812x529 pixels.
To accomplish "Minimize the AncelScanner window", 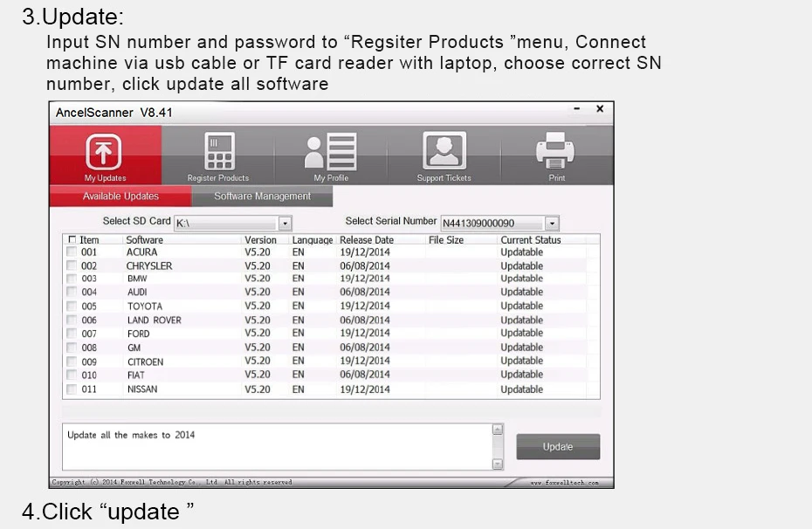I will tap(577, 109).
